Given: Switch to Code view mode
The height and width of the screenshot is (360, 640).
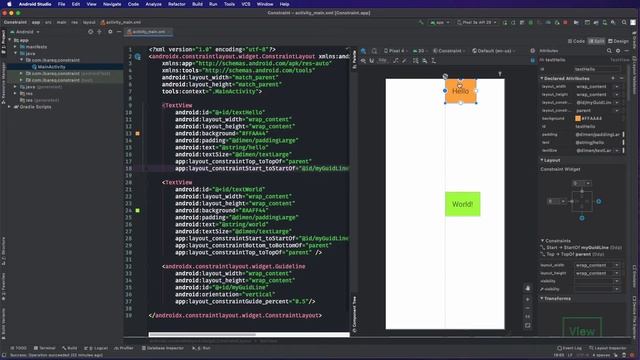Looking at the screenshot, I should pyautogui.click(x=576, y=41).
